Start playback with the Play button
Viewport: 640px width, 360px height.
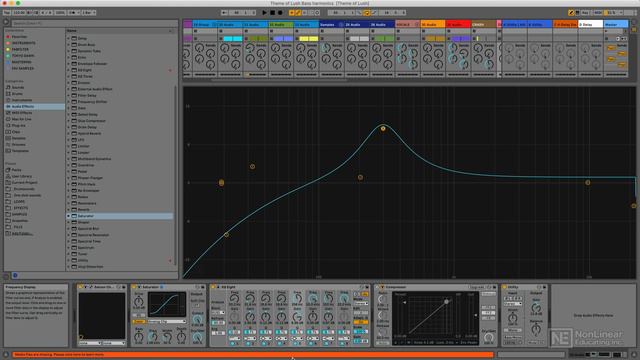[264, 13]
